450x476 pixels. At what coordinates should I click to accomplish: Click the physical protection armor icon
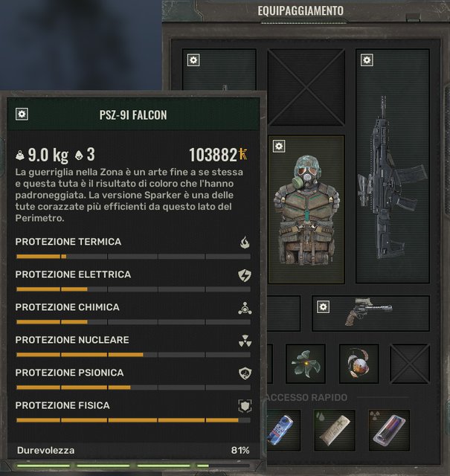[245, 406]
